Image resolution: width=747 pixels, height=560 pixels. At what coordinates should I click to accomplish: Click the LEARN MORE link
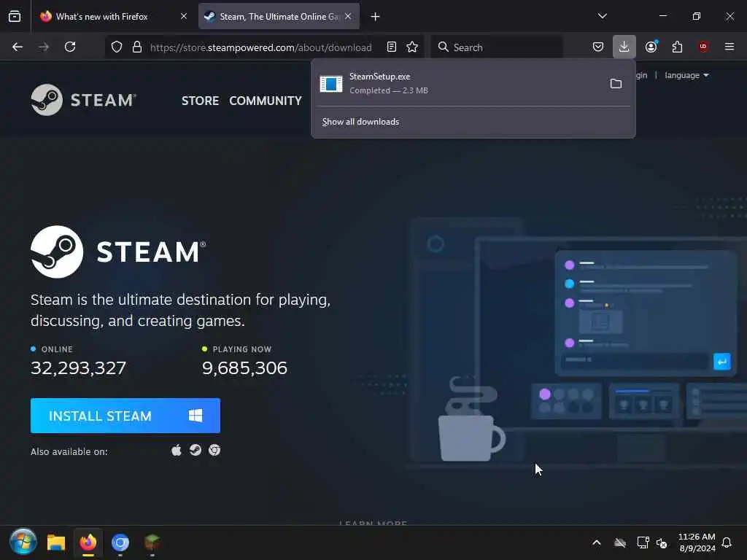point(373,523)
